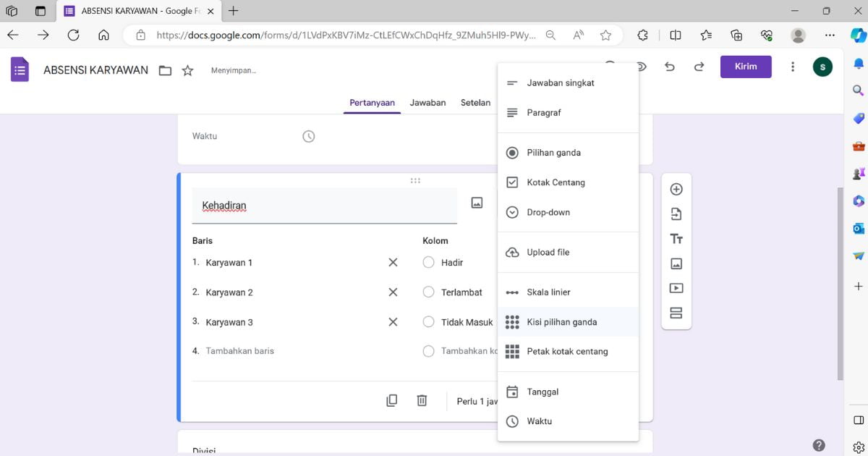
Task: Add an image from side toolbar
Action: [676, 263]
